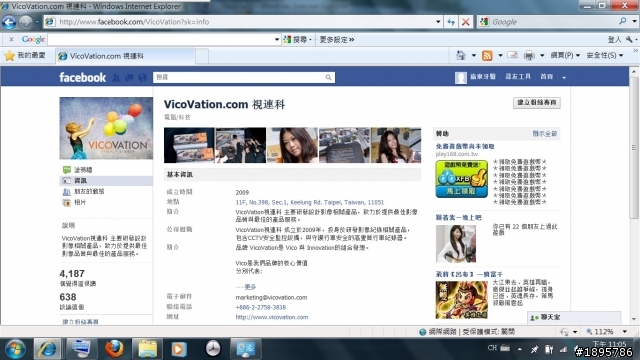This screenshot has width=640, height=360.
Task: Open Facebook notifications globe icon
Action: (x=142, y=77)
